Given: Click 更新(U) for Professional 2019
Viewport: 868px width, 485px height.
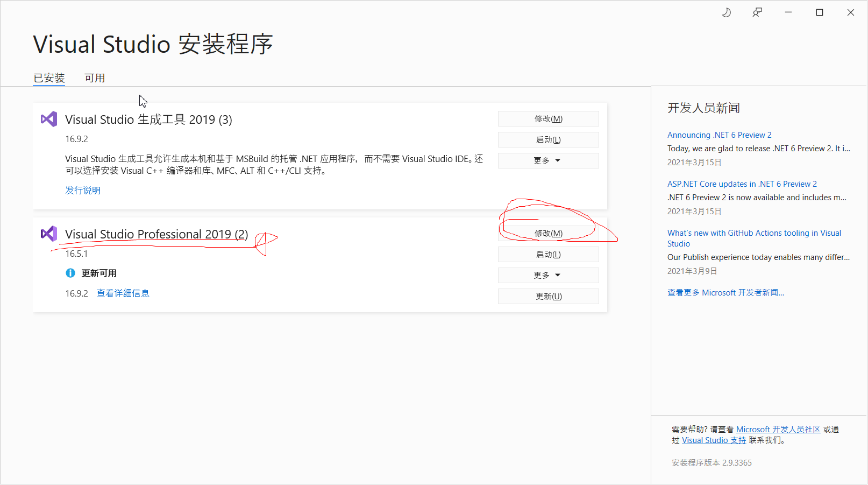Looking at the screenshot, I should click(x=549, y=296).
